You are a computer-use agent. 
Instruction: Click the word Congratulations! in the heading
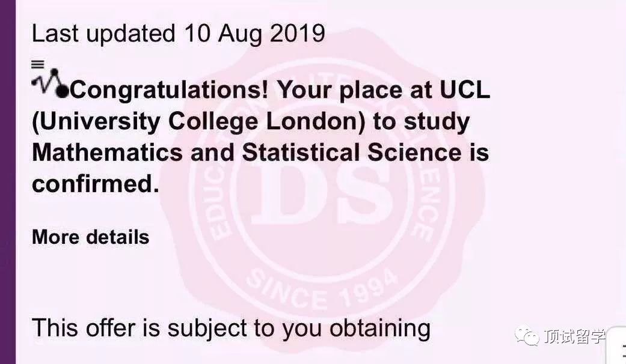[x=170, y=91]
